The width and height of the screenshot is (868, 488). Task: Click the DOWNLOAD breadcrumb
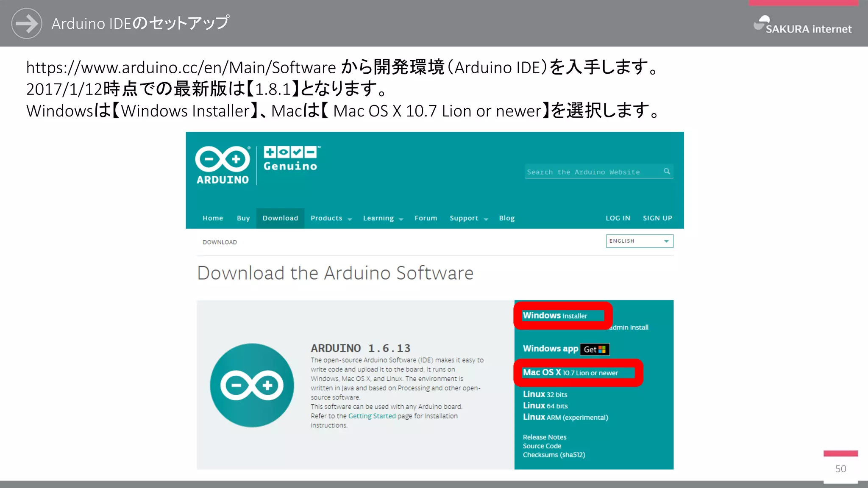220,242
